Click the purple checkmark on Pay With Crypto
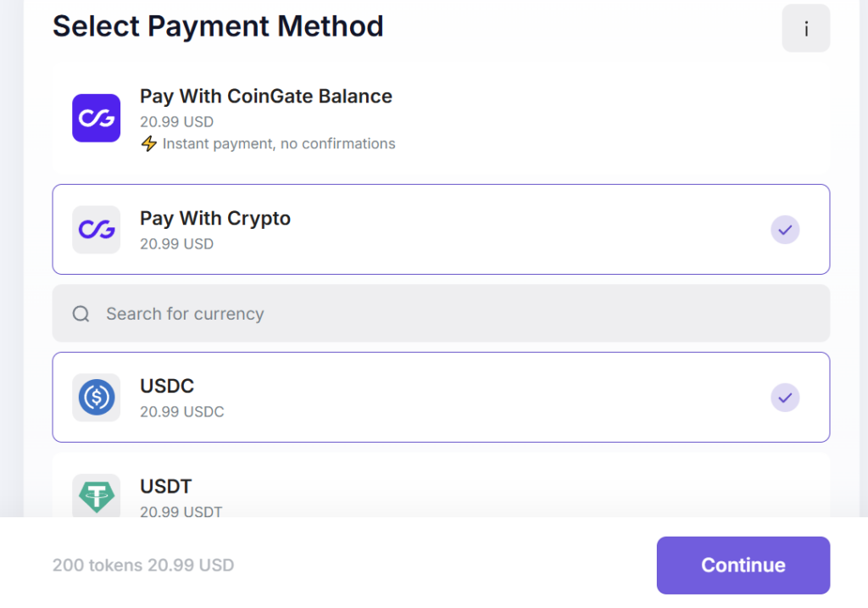868x608 pixels. 785,230
